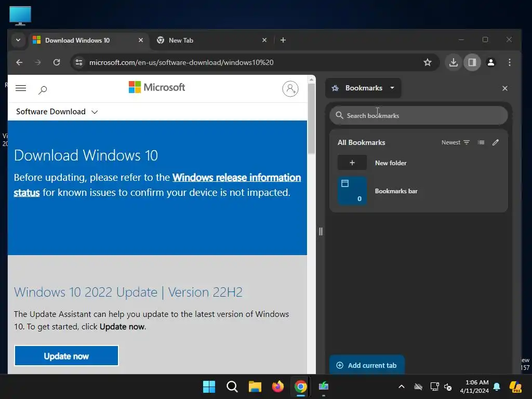Open the desktop computer icon
The image size is (532, 399).
(x=20, y=16)
